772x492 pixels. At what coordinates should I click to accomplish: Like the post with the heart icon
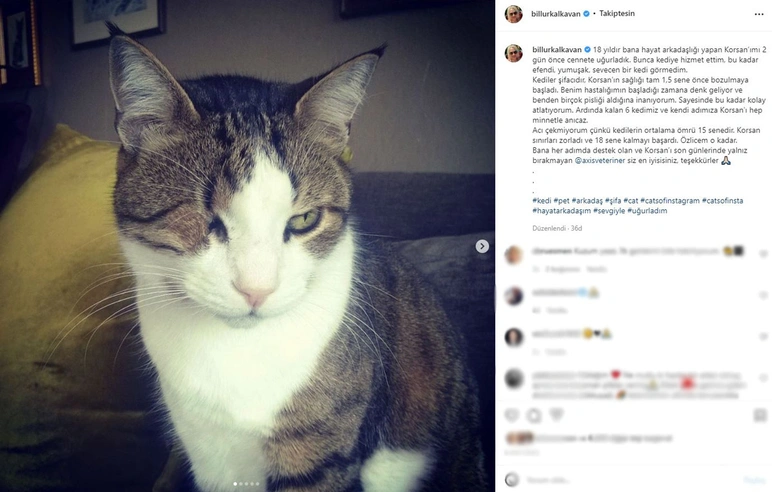coord(512,416)
